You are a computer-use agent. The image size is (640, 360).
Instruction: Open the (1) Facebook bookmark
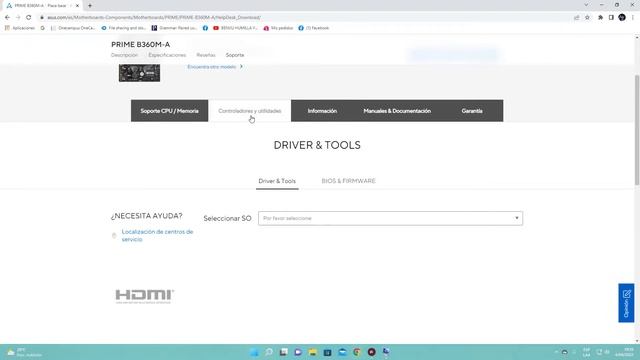point(313,28)
